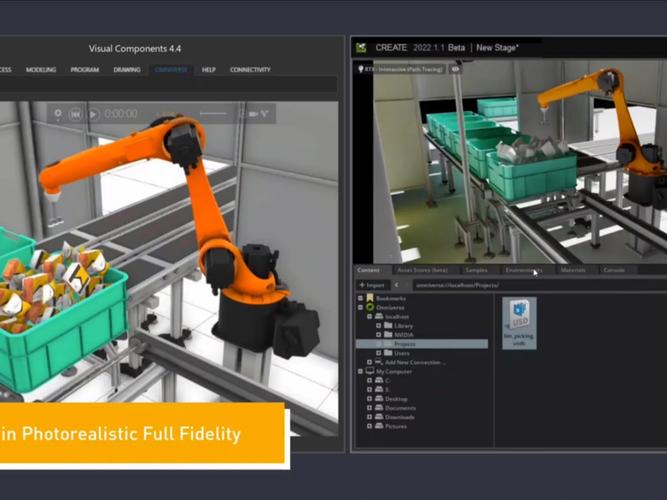Select the Downloads entry
The width and height of the screenshot is (667, 500).
tap(395, 417)
